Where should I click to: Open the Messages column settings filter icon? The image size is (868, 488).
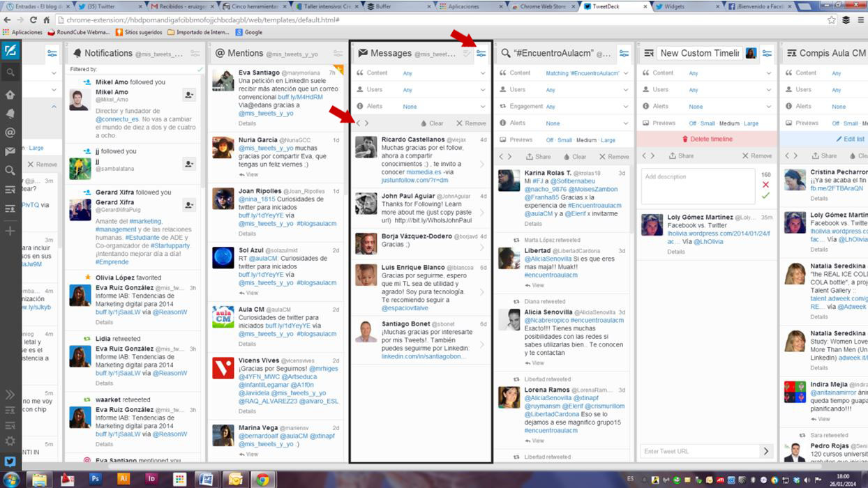pyautogui.click(x=481, y=54)
